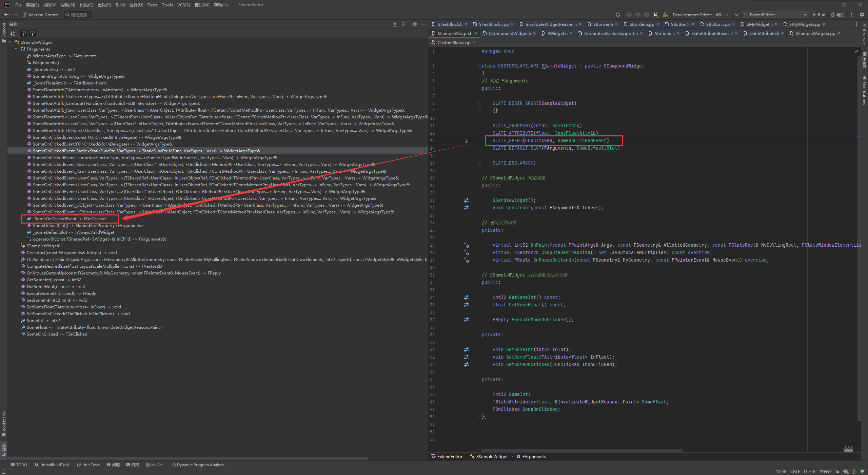Click collapse all icon in structure header

[403, 24]
